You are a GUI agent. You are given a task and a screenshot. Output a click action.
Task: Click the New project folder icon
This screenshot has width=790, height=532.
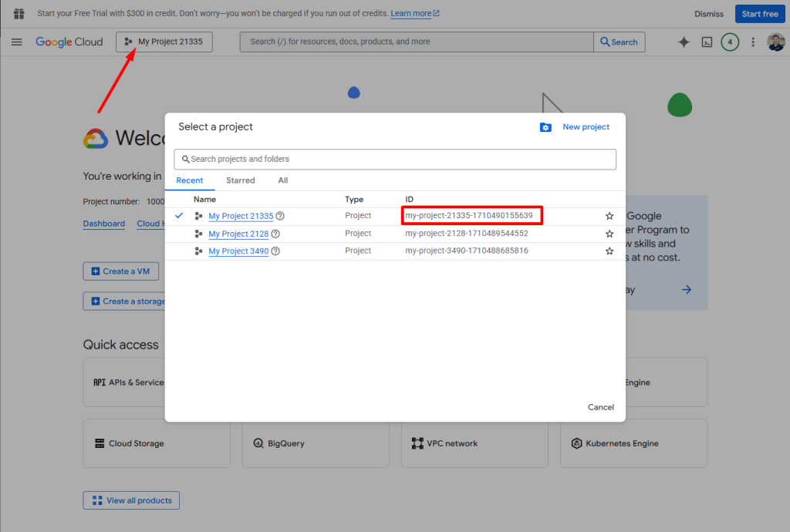pyautogui.click(x=545, y=127)
